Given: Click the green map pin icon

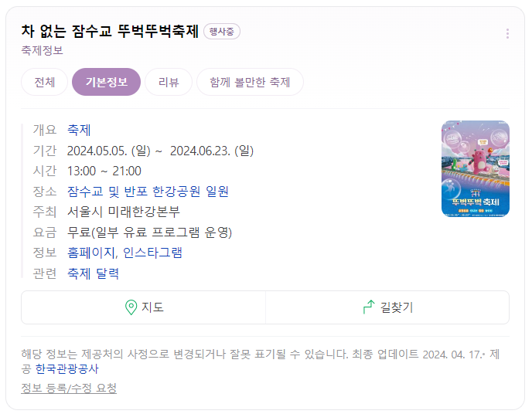Looking at the screenshot, I should pyautogui.click(x=131, y=307).
